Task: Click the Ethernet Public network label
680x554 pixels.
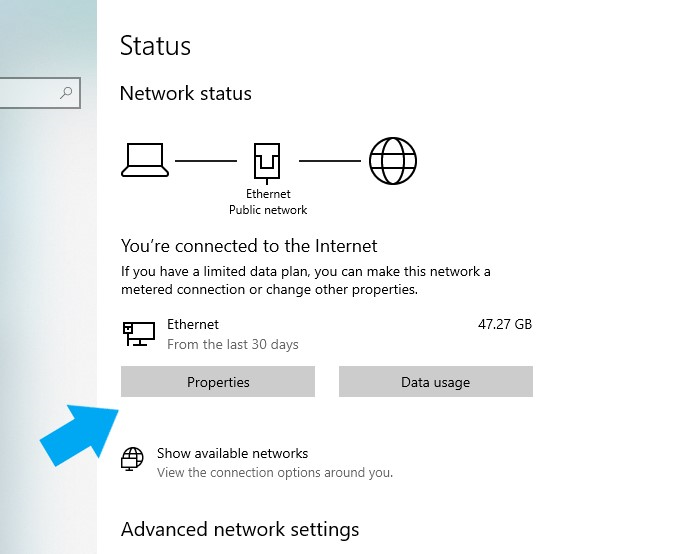Action: click(x=267, y=202)
